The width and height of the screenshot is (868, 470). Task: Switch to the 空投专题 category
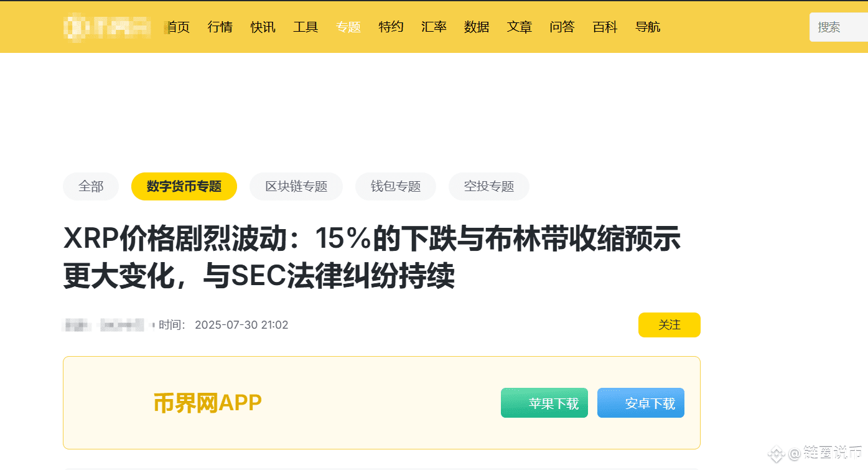[489, 186]
